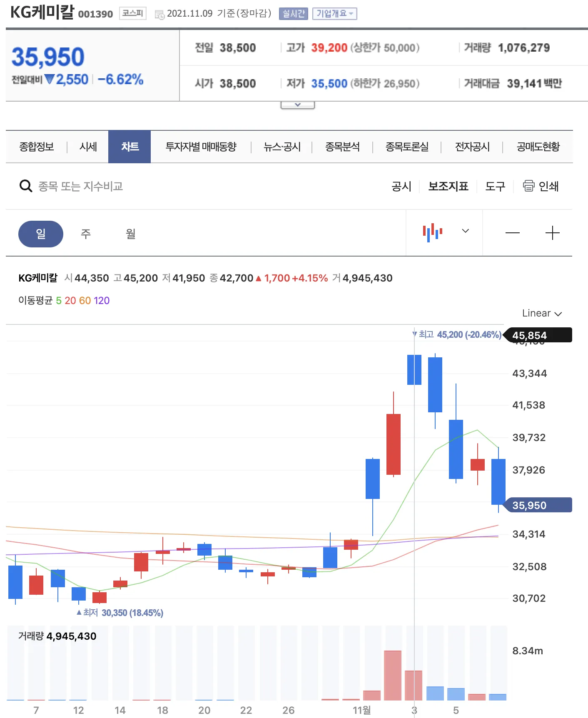Toggle the 20-day moving average

coord(70,300)
